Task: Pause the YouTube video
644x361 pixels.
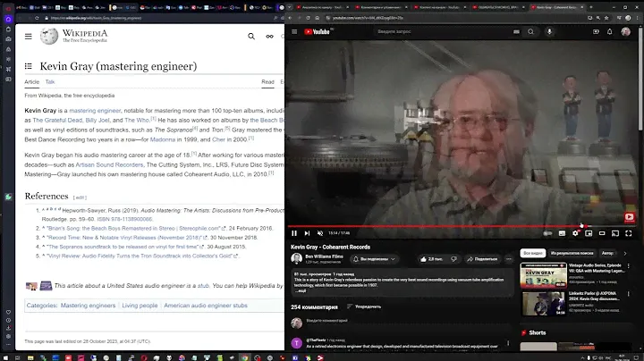Action: pos(294,233)
